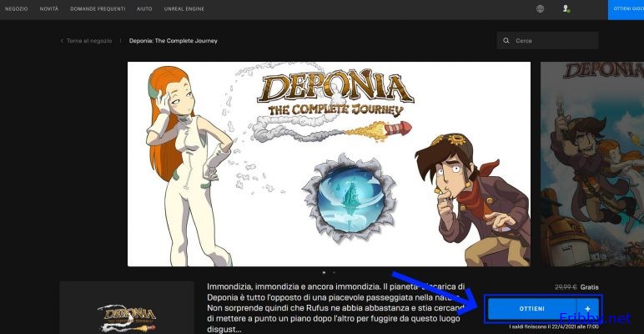
Task: Open the language globe icon
Action: pyautogui.click(x=540, y=8)
